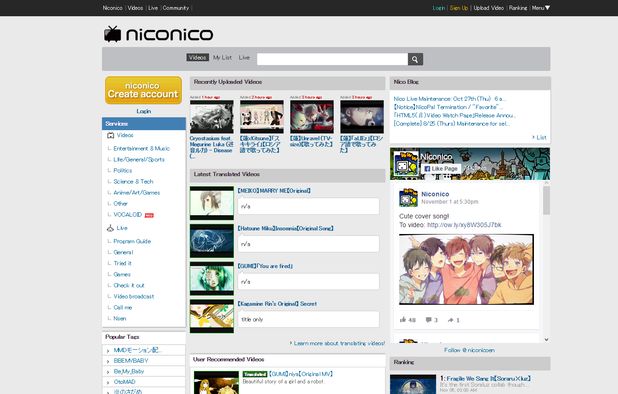
Task: Open Games under Live
Action: pyautogui.click(x=122, y=274)
